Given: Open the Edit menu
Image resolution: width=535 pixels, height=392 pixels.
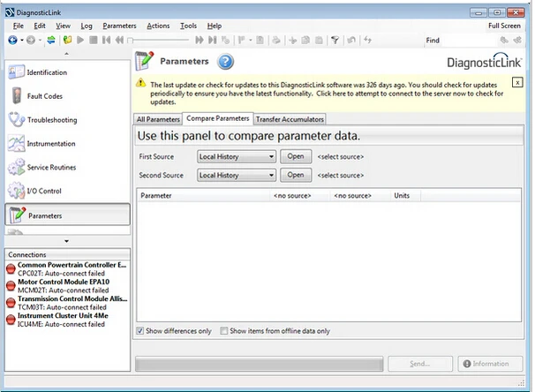Looking at the screenshot, I should [40, 26].
